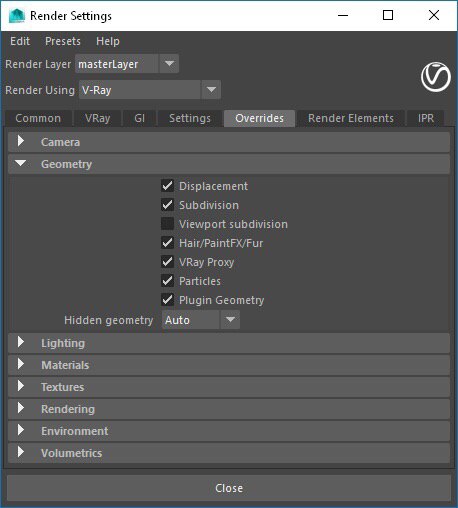Open the Edit menu
Viewport: 458px width, 508px height.
20,41
